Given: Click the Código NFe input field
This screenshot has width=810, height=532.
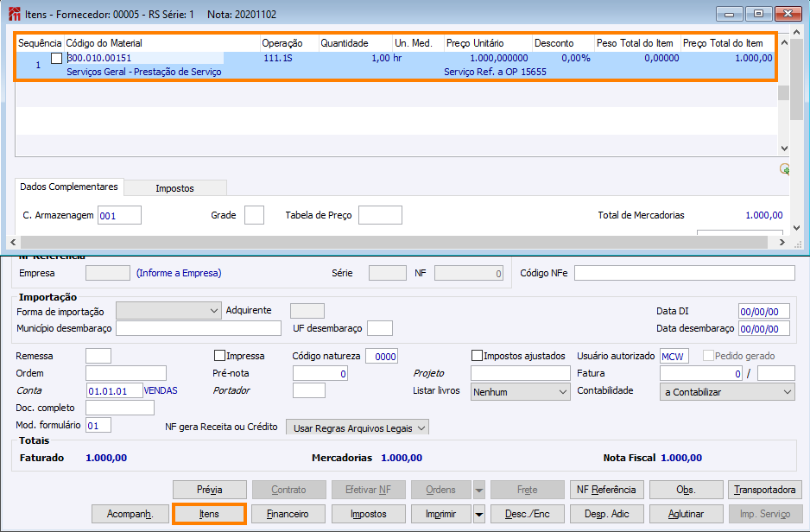Looking at the screenshot, I should (x=684, y=273).
